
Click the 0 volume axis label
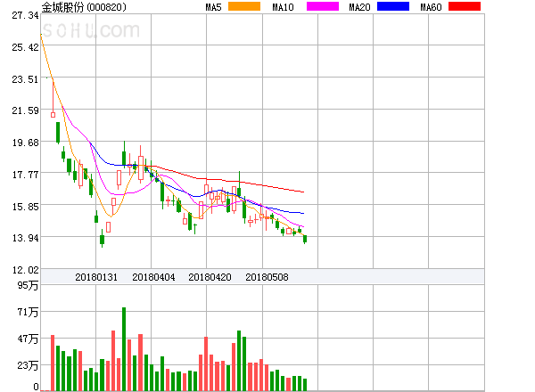(36, 387)
